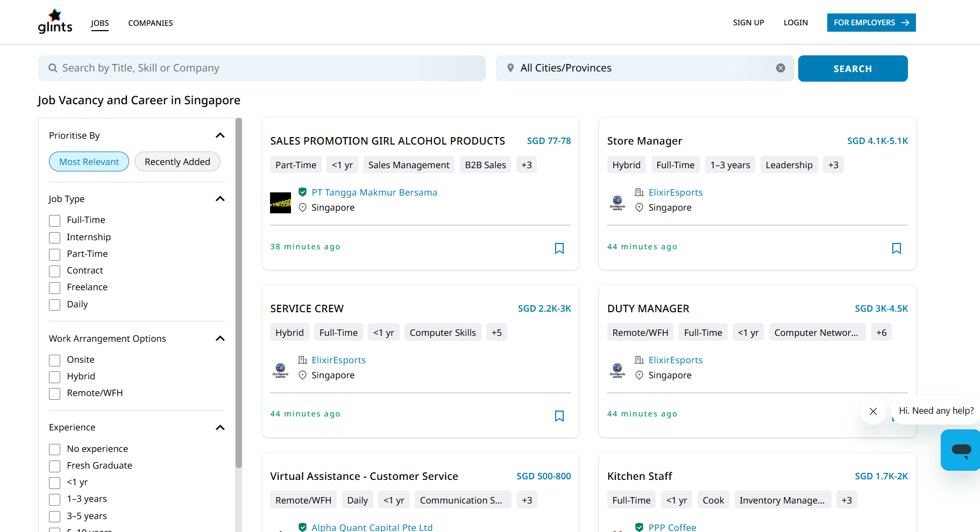Enable the Remote/WFH work arrangement filter
980x532 pixels.
click(54, 393)
